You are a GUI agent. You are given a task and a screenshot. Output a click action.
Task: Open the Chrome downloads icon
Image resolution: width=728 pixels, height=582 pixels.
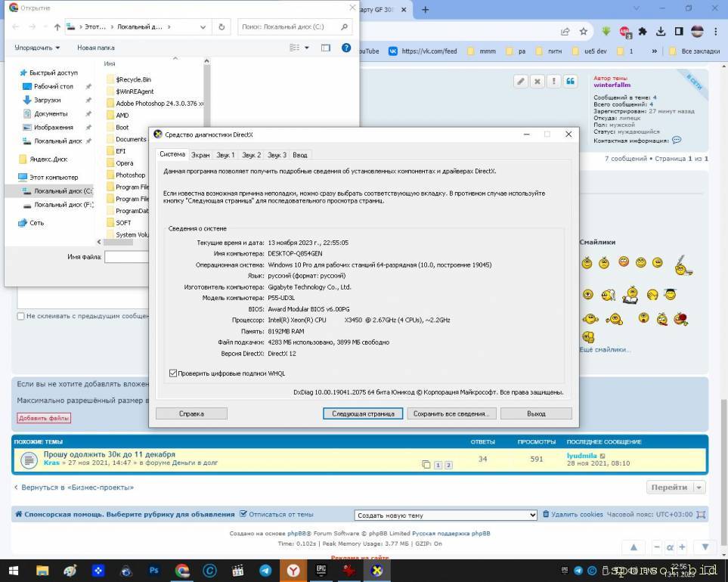[x=661, y=32]
